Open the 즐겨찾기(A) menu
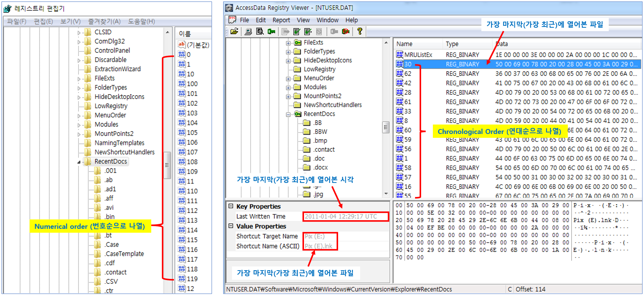The width and height of the screenshot is (644, 296). [104, 21]
